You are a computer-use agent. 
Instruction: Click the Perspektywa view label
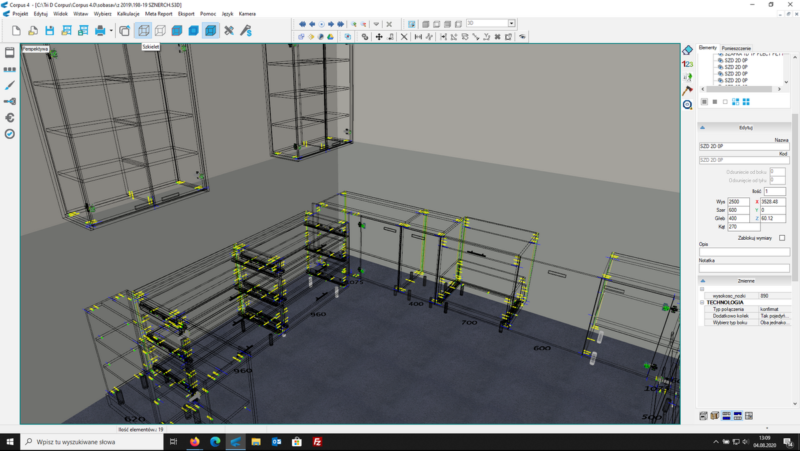[x=36, y=47]
